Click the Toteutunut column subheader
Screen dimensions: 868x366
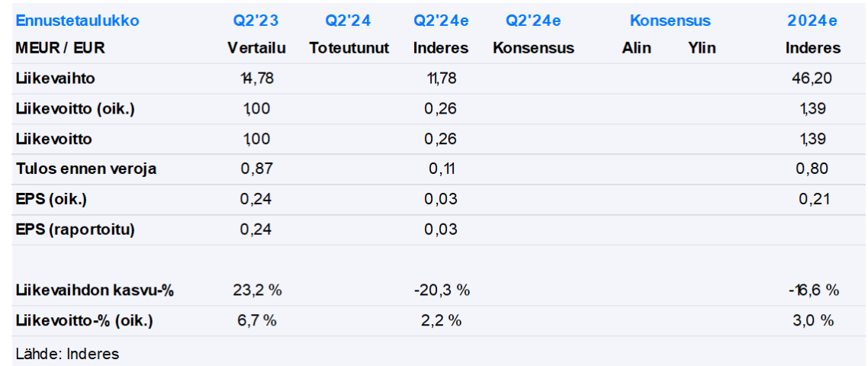(349, 48)
